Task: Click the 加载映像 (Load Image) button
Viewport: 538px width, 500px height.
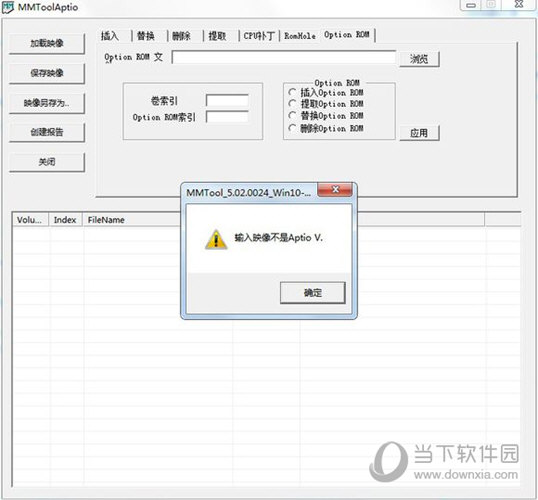Action: (47, 43)
